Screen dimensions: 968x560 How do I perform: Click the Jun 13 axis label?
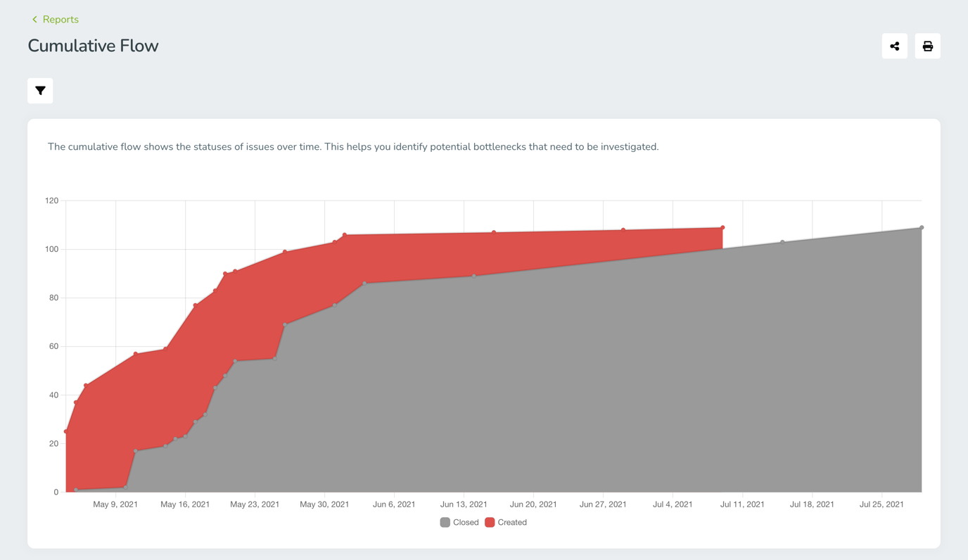(x=464, y=503)
